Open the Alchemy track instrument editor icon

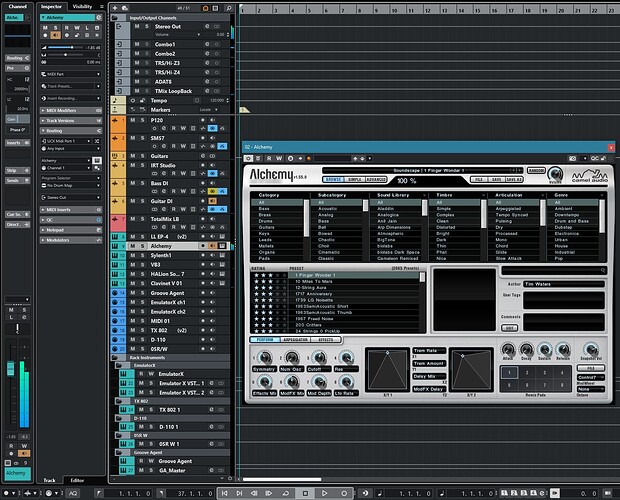[222, 246]
